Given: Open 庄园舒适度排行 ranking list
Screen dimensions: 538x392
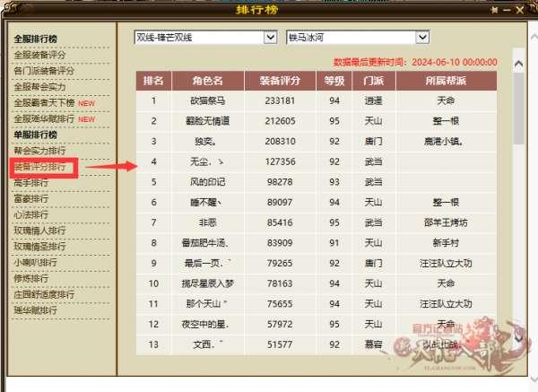Looking at the screenshot, I should coord(44,294).
